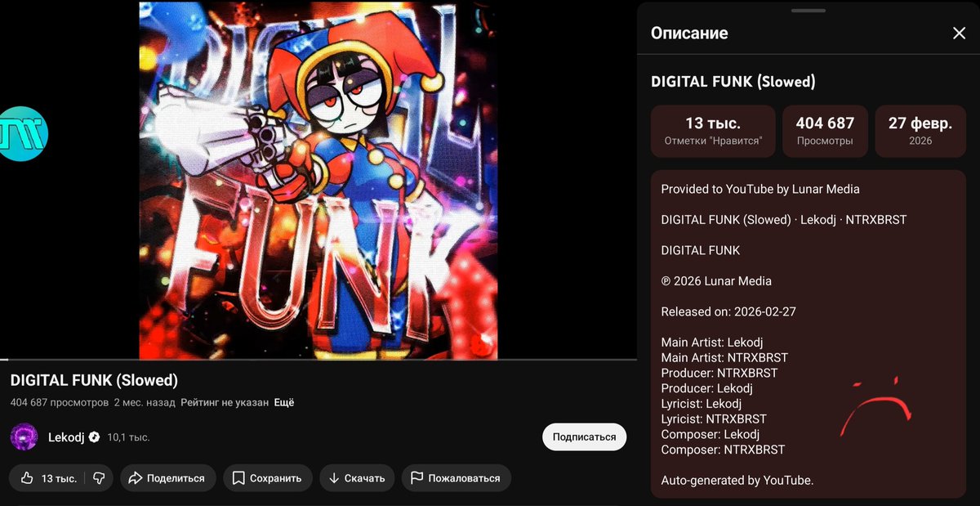
Task: Click the "2 мес. назад" upload age
Action: click(145, 403)
